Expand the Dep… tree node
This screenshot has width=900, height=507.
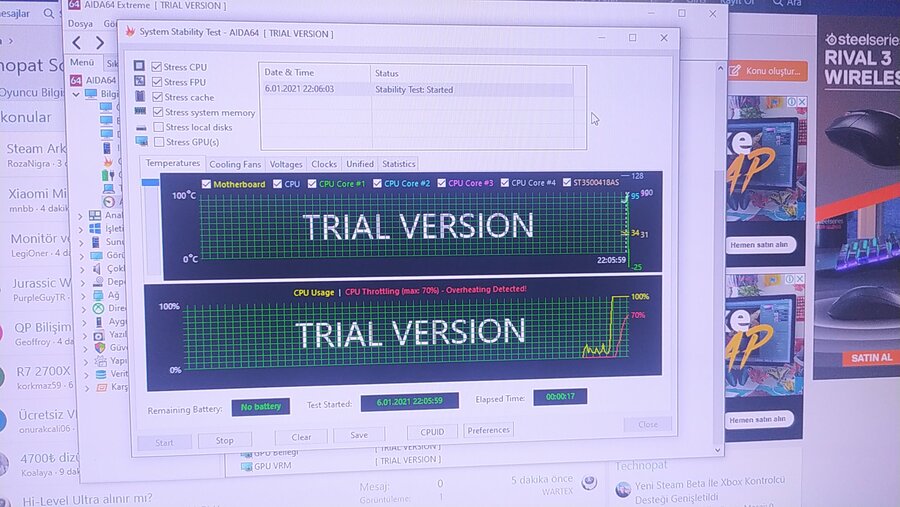click(x=83, y=282)
